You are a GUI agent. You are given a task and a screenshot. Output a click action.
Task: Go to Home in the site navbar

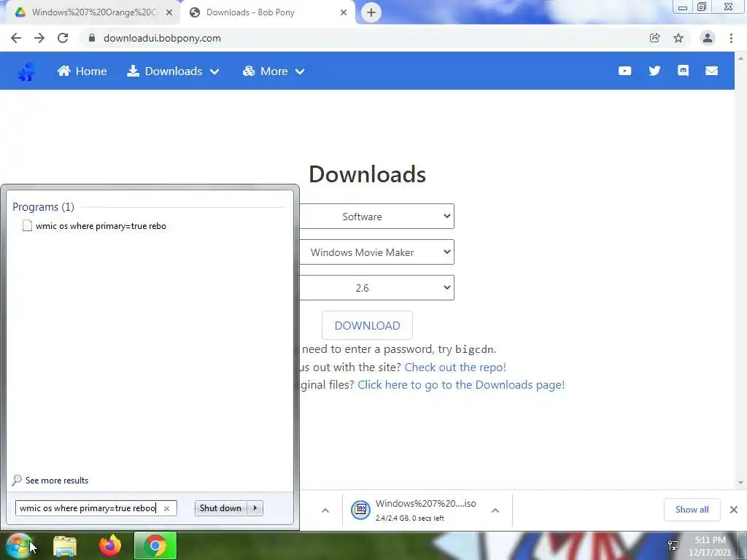tap(82, 71)
